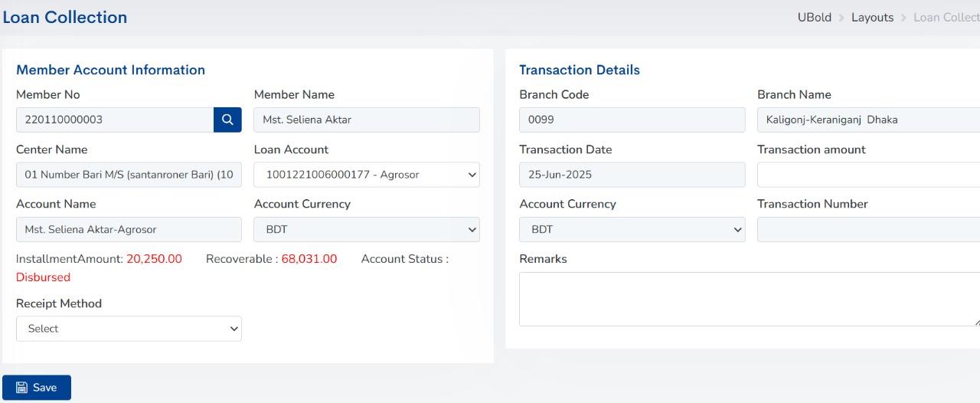The width and height of the screenshot is (980, 403).
Task: Click the floppy disk icon on Save
Action: [x=22, y=388]
